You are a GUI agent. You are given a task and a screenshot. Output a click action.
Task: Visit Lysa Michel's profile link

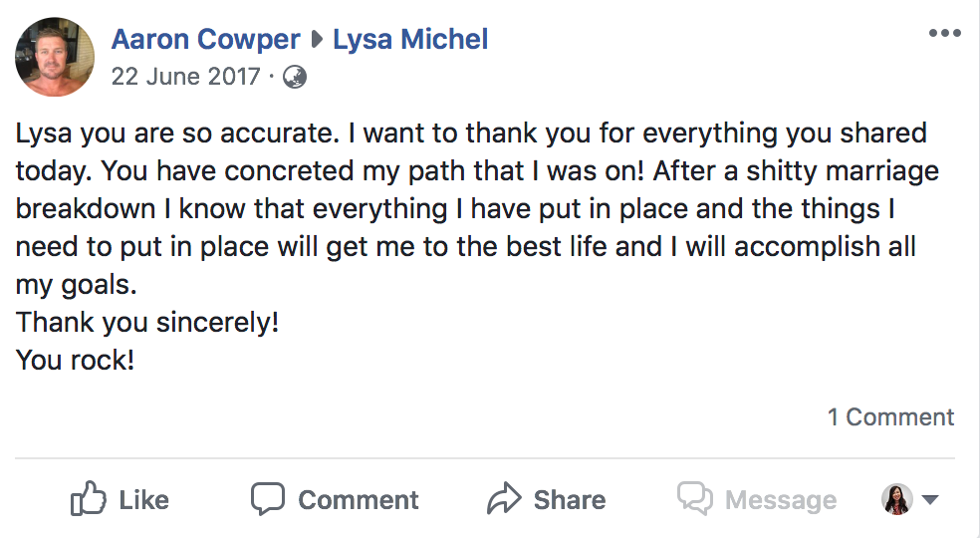pyautogui.click(x=410, y=40)
